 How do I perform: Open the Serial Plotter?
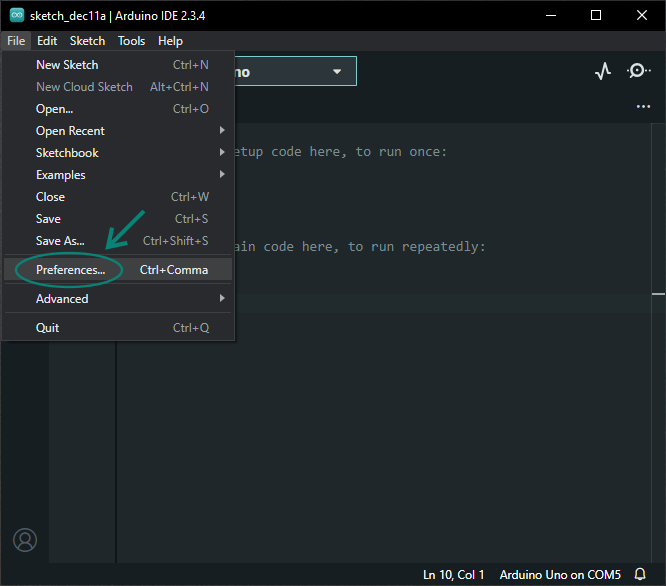click(603, 71)
